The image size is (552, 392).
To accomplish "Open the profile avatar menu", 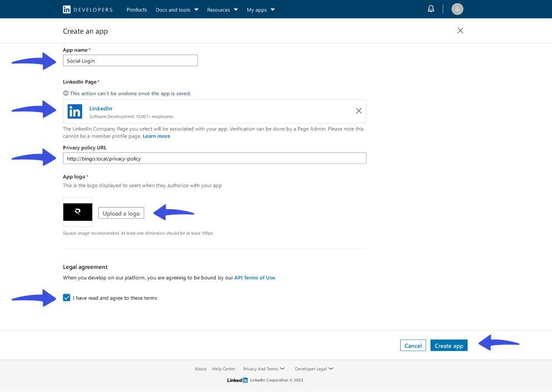I will click(457, 9).
